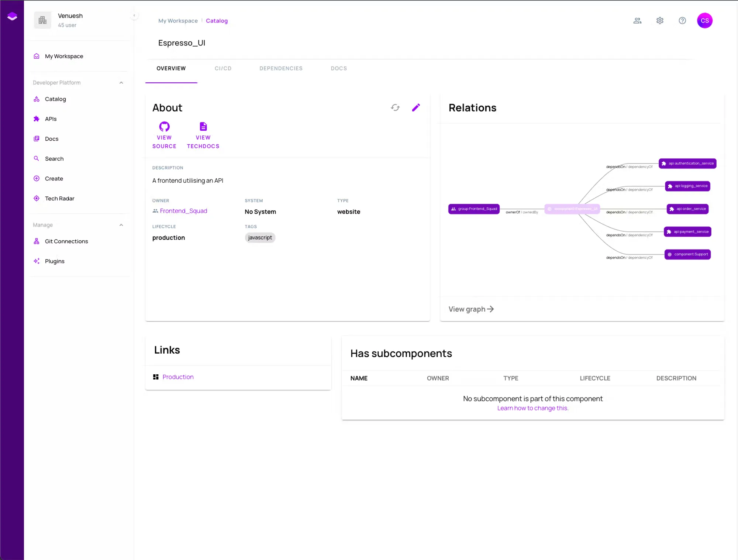Click the My Workspace inbox icon
The image size is (738, 560).
37,56
